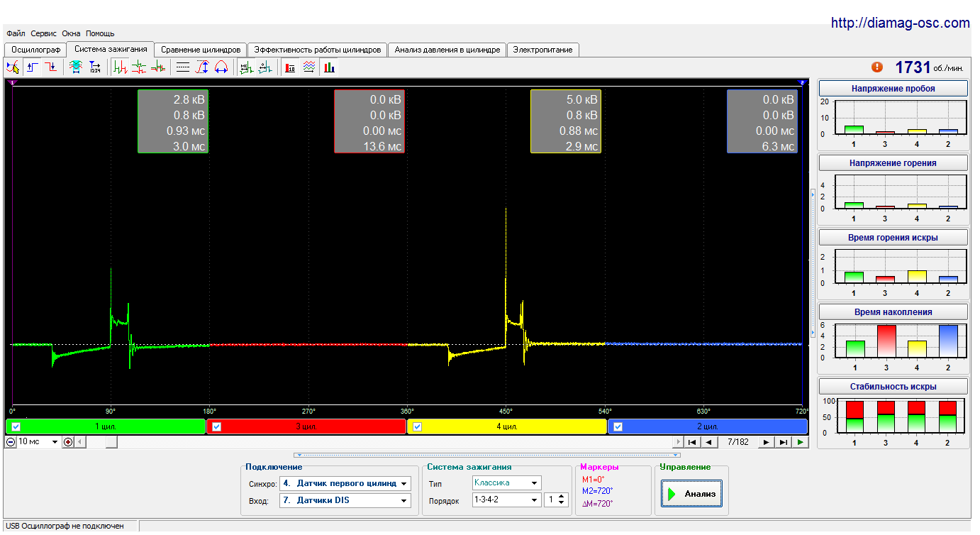980x535 pixels.
Task: Increase the firing order spinner value
Action: 562,497
